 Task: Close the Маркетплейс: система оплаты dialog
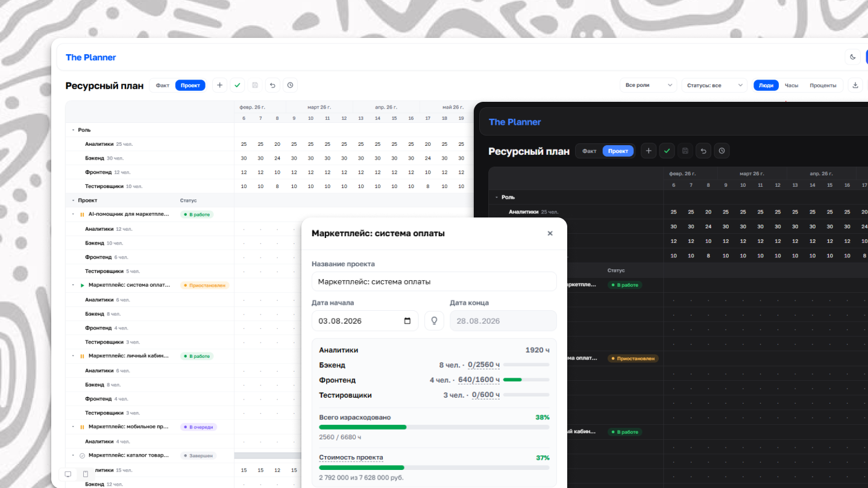point(550,233)
